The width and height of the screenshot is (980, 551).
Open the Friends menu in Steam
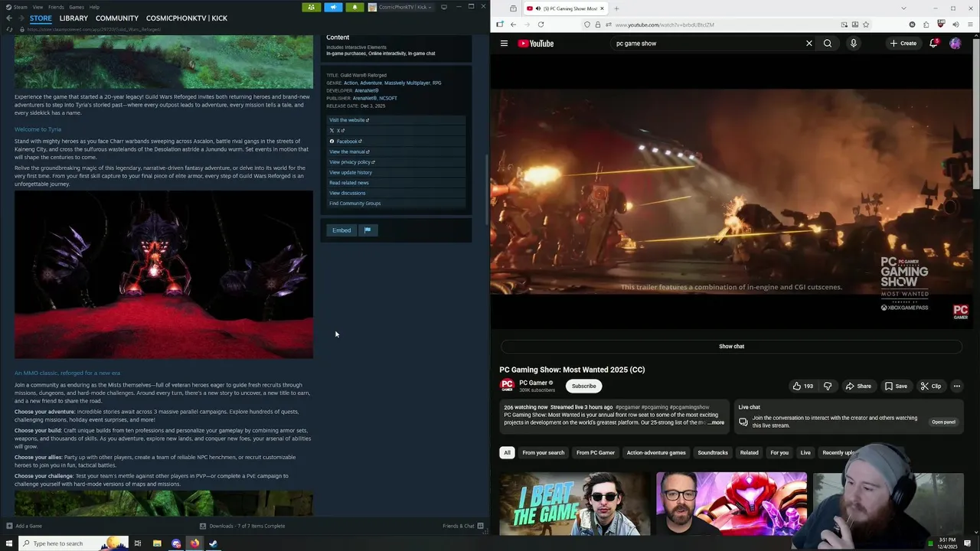coord(56,7)
